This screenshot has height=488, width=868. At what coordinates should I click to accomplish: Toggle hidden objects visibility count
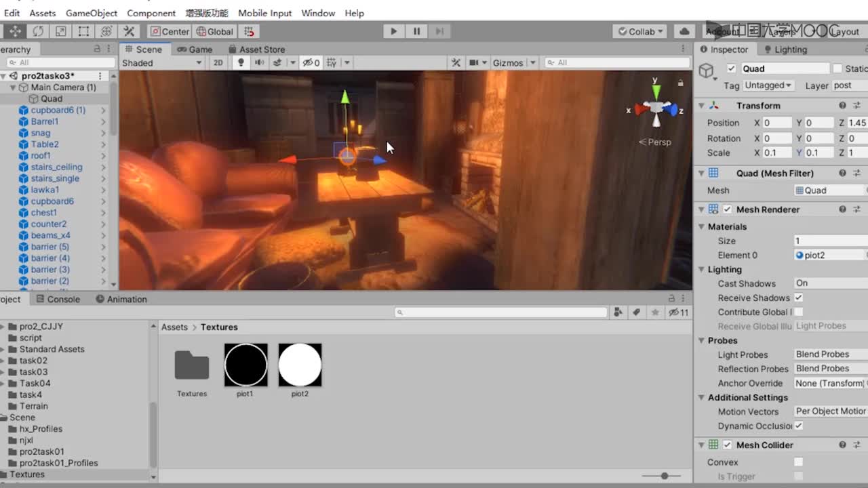[x=311, y=62]
